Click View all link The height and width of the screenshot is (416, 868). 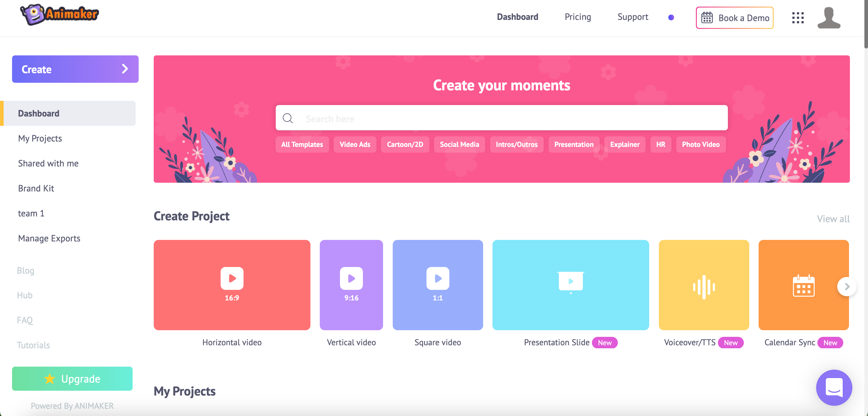pyautogui.click(x=833, y=219)
